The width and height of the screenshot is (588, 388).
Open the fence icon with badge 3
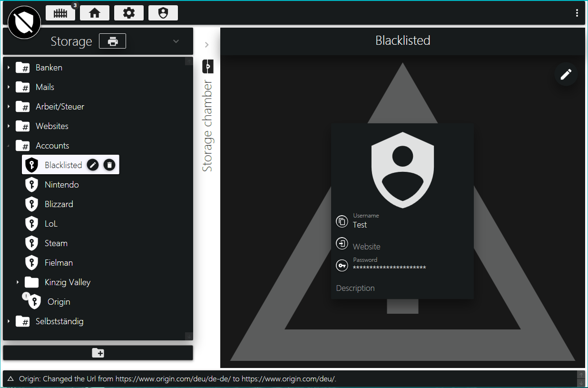(60, 13)
